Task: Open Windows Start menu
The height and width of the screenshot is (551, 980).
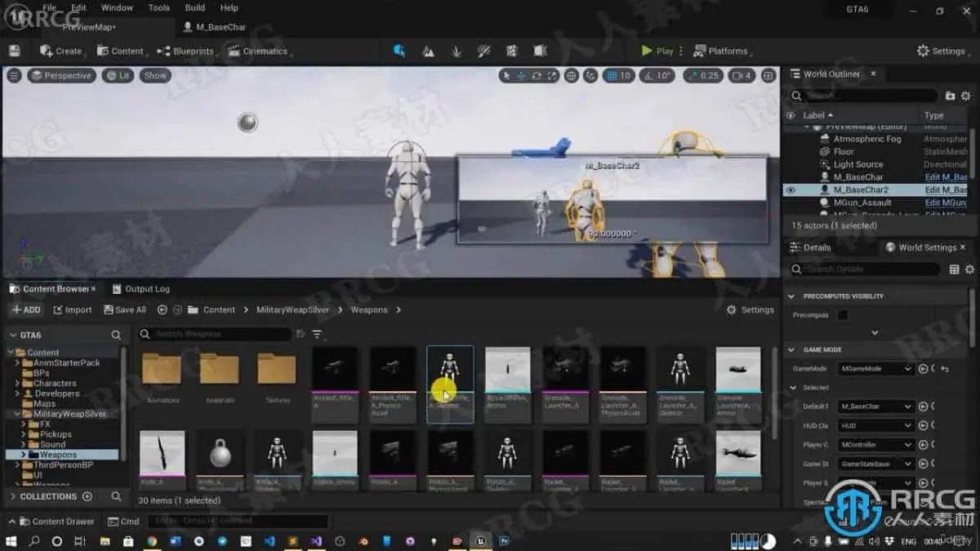Action: [x=11, y=541]
